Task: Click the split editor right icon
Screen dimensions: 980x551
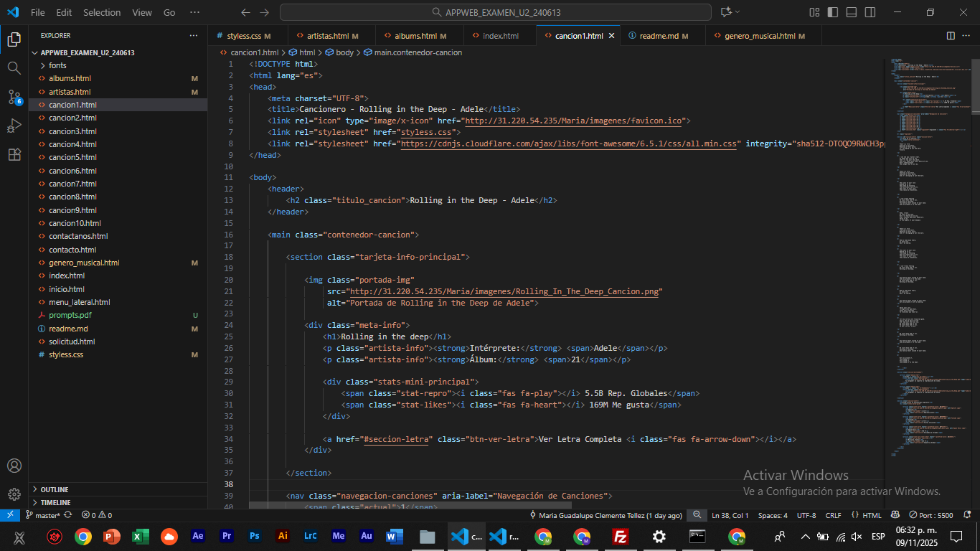Action: click(951, 36)
